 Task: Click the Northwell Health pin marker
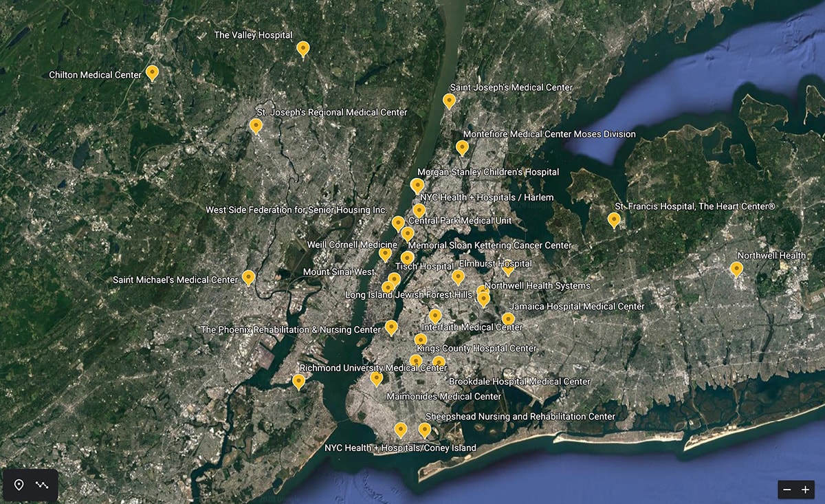coord(736,269)
